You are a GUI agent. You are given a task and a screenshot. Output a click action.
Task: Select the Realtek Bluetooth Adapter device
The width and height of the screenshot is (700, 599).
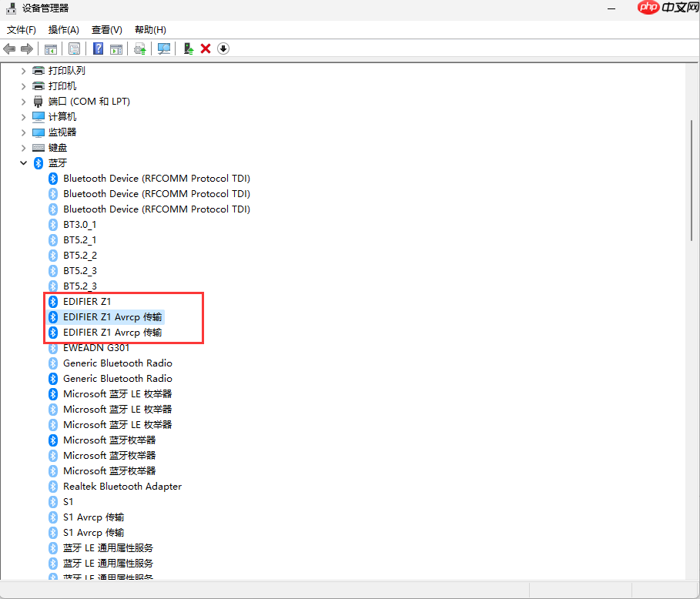pos(122,486)
